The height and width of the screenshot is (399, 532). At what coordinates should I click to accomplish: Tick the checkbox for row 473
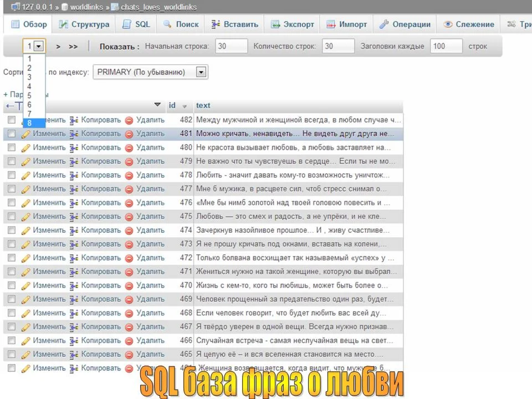point(12,244)
